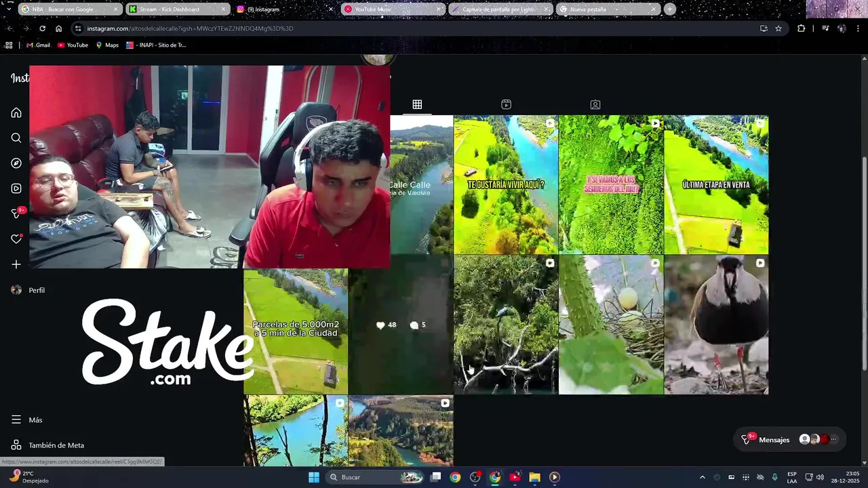
Task: Open the tab search dropdown arrow
Action: (x=8, y=9)
